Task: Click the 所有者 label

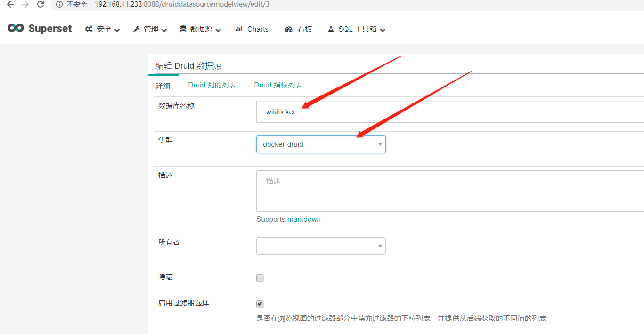Action: tap(169, 242)
